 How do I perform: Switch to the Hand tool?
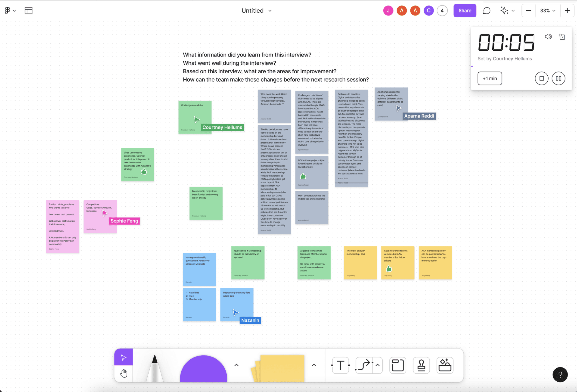tap(123, 373)
